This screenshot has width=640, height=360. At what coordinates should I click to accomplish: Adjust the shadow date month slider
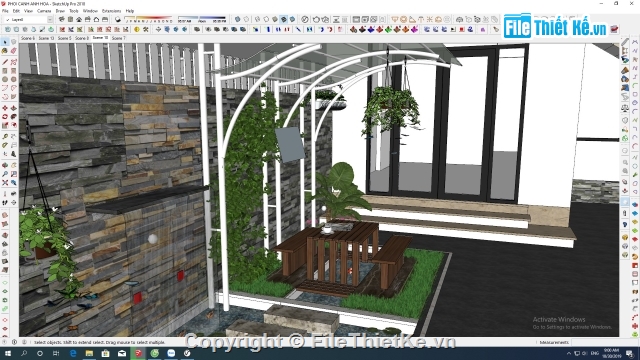coord(149,19)
